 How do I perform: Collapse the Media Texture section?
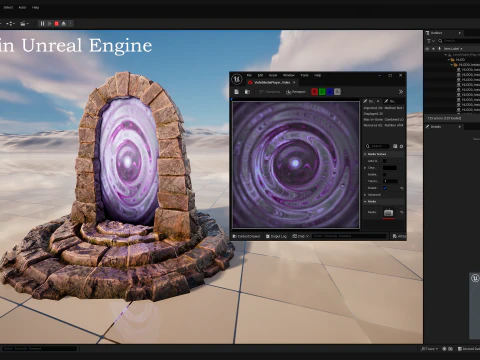[365, 154]
